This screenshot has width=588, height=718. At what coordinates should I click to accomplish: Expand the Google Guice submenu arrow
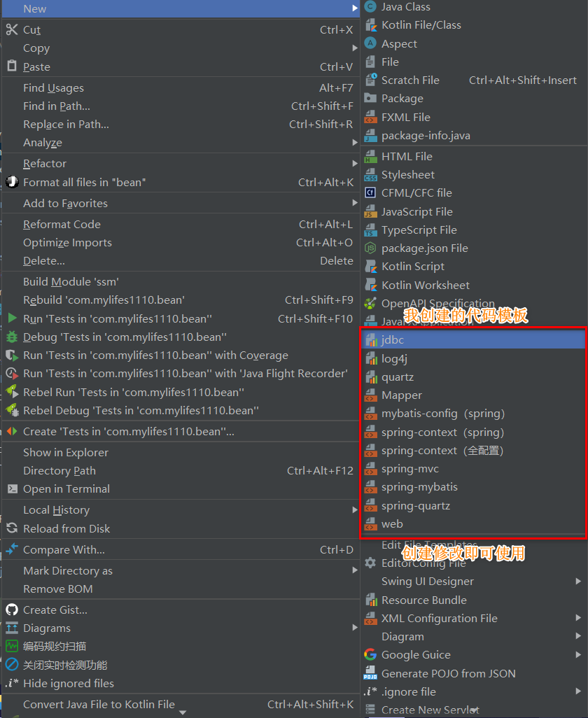point(578,655)
